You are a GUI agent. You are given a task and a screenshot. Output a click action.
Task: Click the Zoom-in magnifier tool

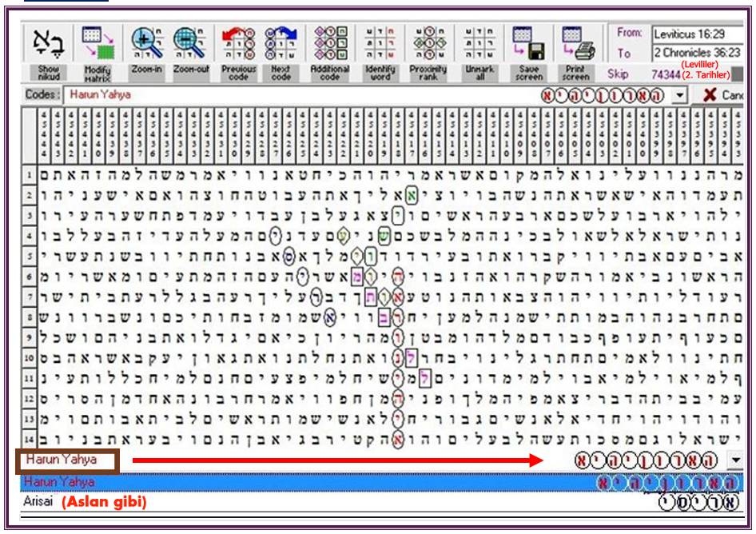click(x=146, y=53)
